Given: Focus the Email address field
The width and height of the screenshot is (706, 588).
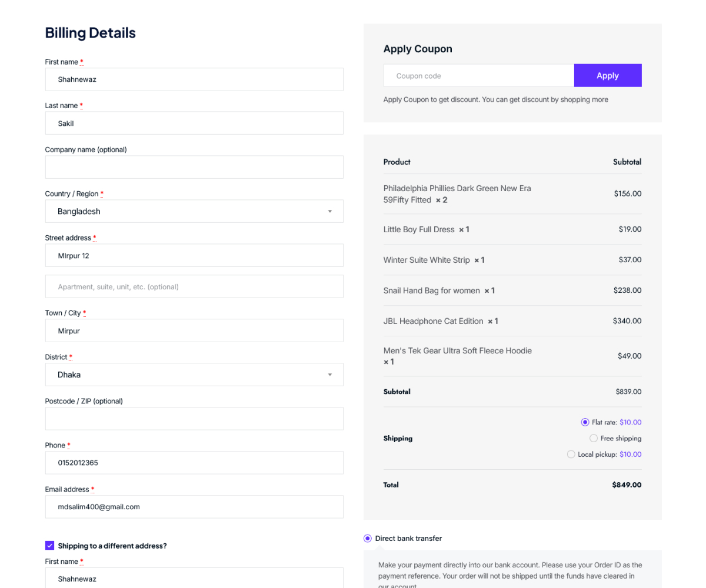Looking at the screenshot, I should coord(194,507).
